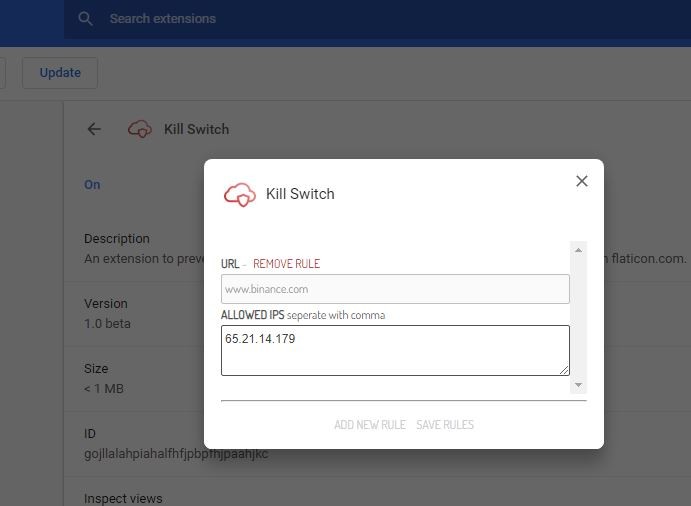Click the blue On status label
Viewport: 691px width, 506px height.
[x=92, y=185]
